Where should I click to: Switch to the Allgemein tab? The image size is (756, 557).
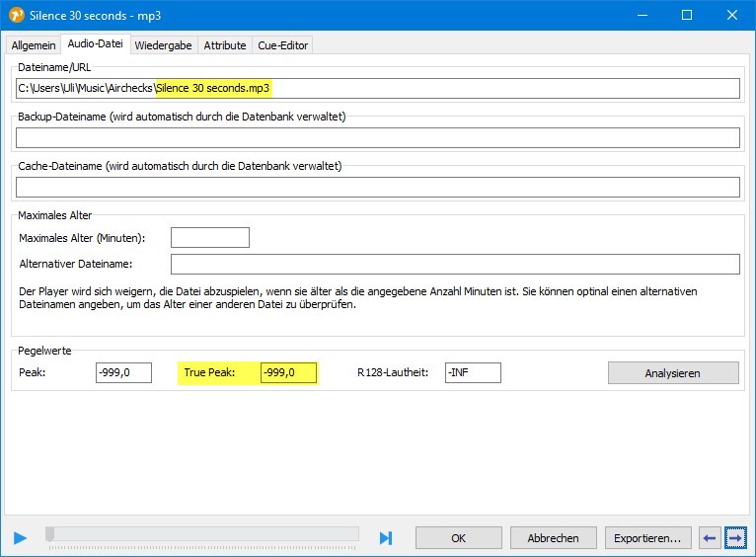click(x=34, y=45)
